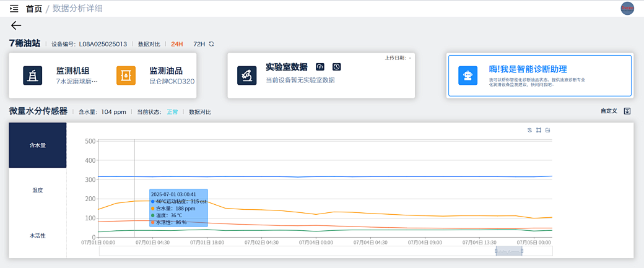Open the user avatar menu
The image size is (644, 268).
pyautogui.click(x=627, y=9)
